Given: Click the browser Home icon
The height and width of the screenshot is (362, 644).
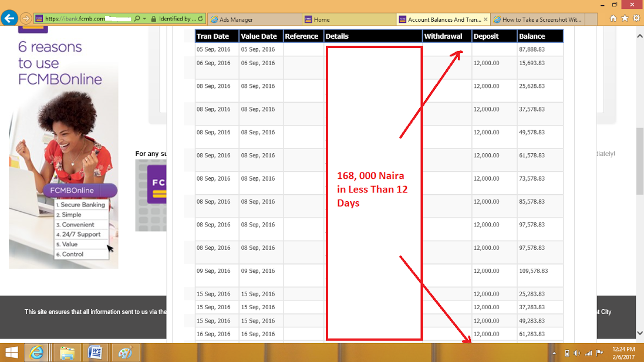Looking at the screenshot, I should pyautogui.click(x=613, y=18).
